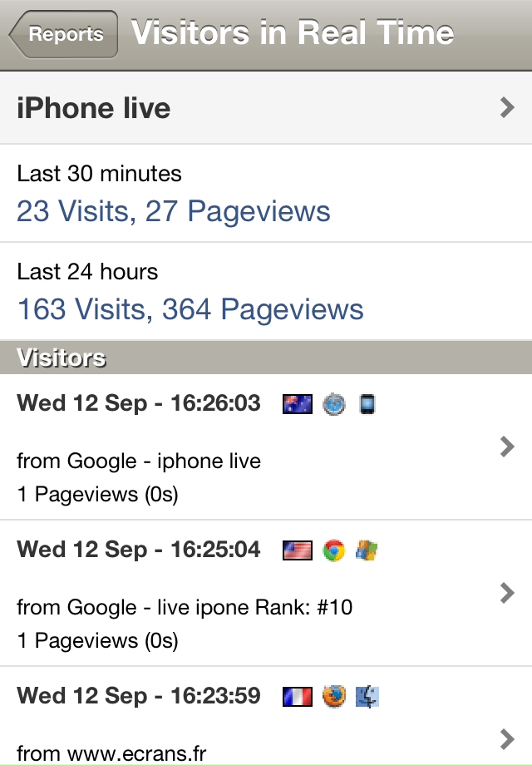
Task: Open visit from www.ecrans.fr
Action: coord(266,716)
